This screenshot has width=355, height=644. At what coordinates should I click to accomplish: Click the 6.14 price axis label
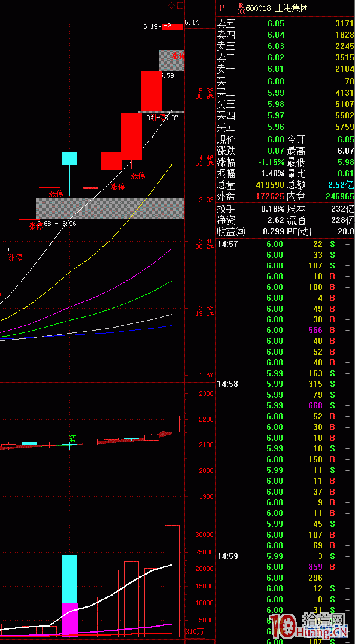(192, 22)
